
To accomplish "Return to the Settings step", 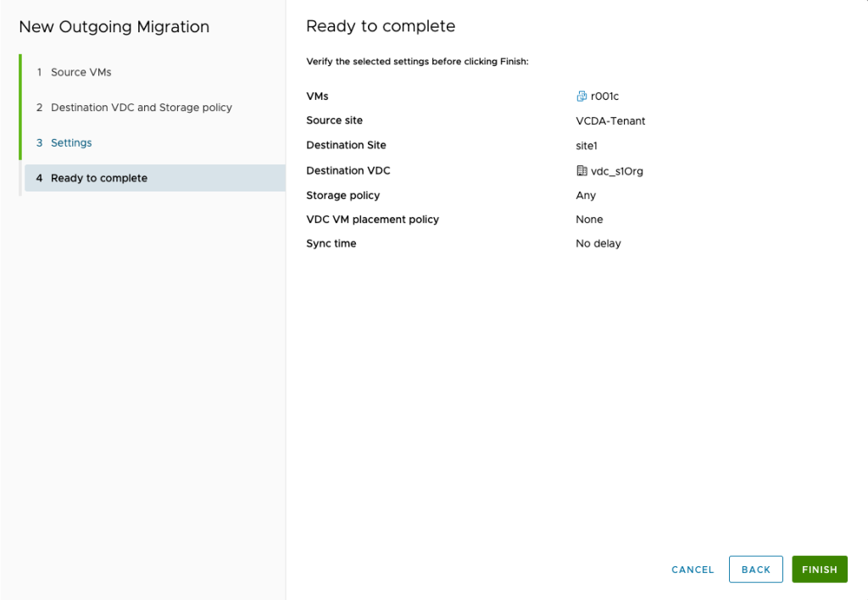I will point(64,143).
